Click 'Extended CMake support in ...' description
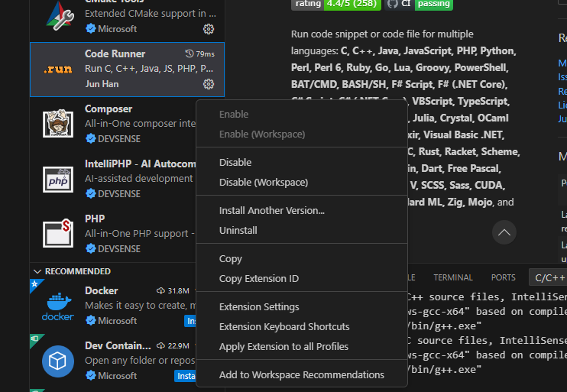This screenshot has width=567, height=392. tap(151, 14)
